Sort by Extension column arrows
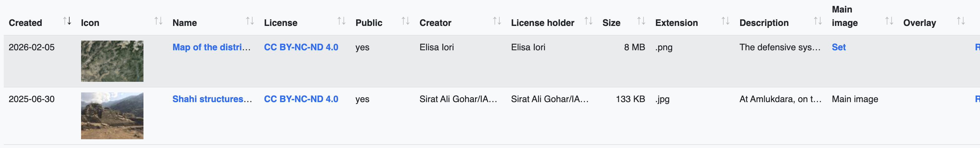980x148 pixels. pyautogui.click(x=725, y=21)
